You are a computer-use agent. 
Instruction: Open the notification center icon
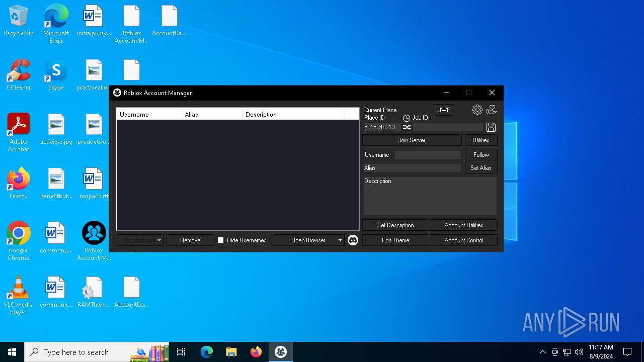627,352
